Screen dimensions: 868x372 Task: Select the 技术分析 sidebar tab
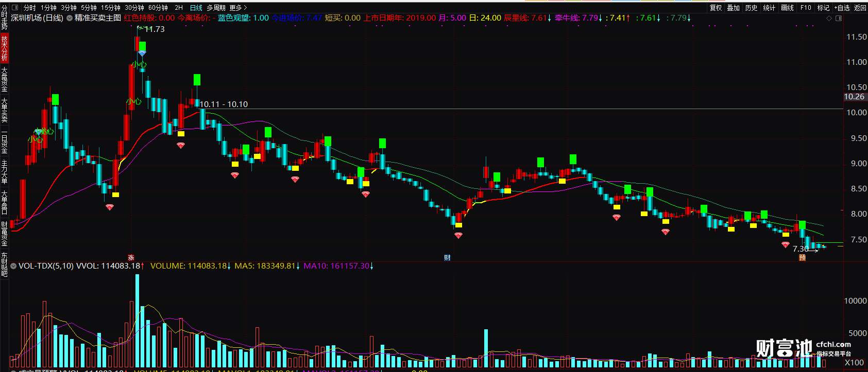[4, 48]
